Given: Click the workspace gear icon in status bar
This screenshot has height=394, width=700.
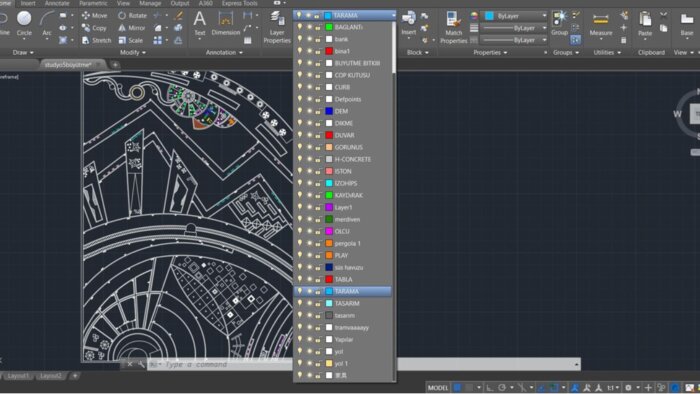Looking at the screenshot, I should pos(628,388).
